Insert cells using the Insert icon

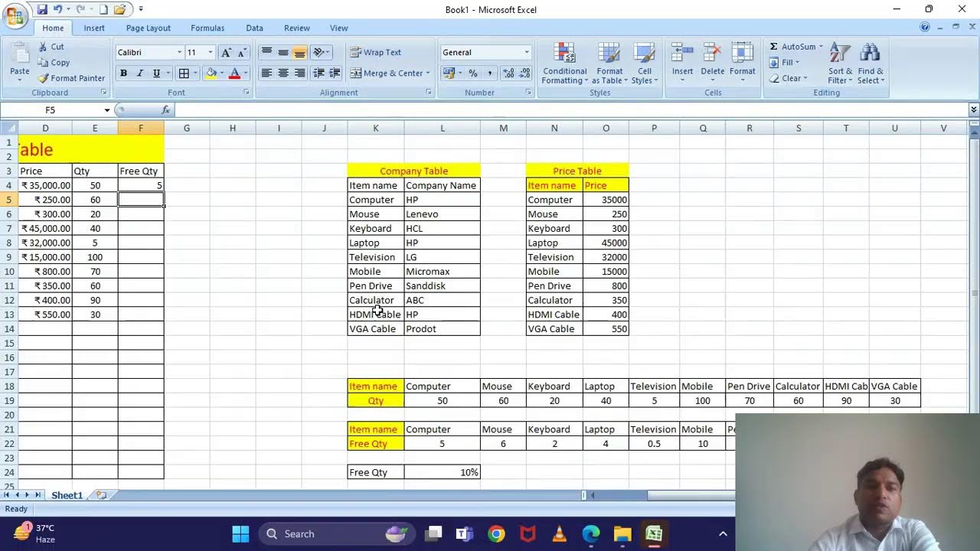click(682, 53)
